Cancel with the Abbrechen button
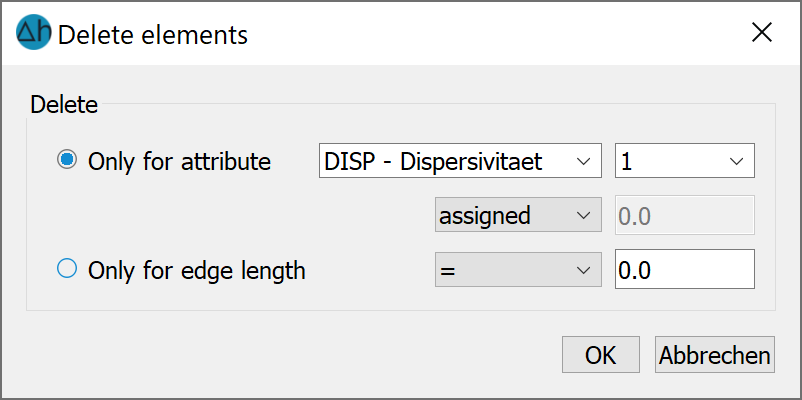The image size is (802, 400). (x=715, y=354)
